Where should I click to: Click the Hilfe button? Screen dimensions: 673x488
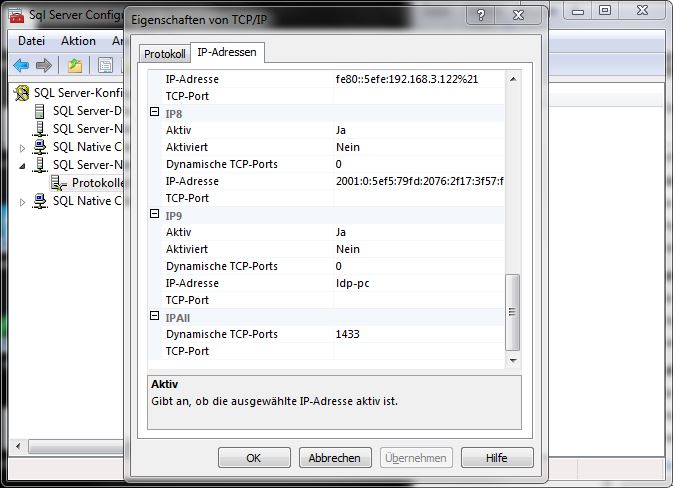497,458
